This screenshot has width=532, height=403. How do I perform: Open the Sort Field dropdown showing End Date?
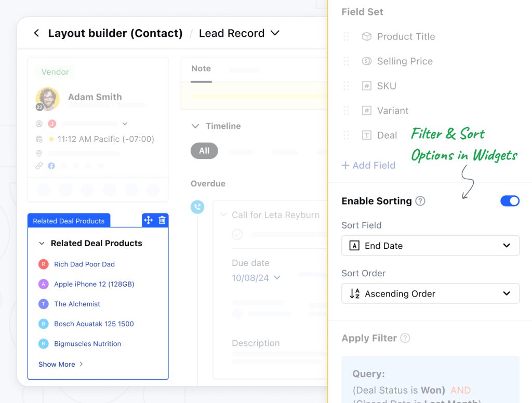[430, 245]
